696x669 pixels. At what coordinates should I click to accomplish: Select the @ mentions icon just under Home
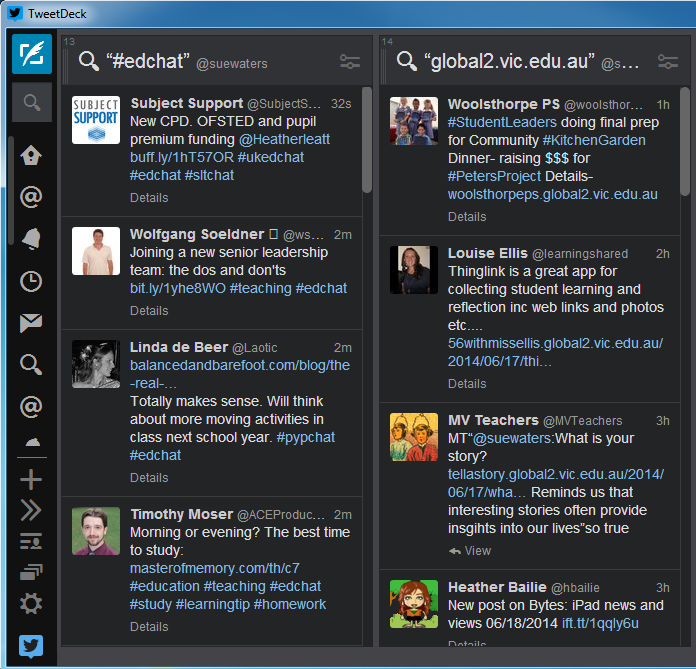tap(31, 197)
